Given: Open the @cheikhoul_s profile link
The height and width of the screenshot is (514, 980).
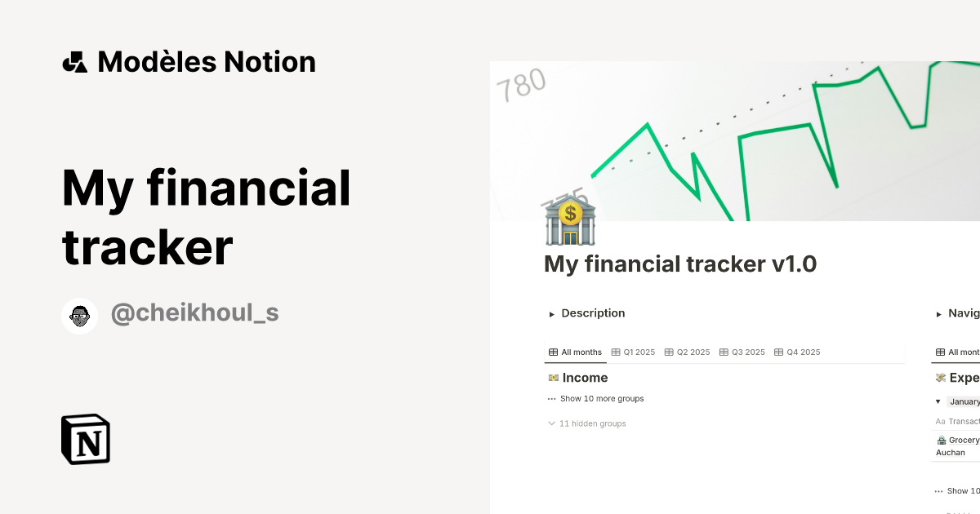Looking at the screenshot, I should pos(194,312).
